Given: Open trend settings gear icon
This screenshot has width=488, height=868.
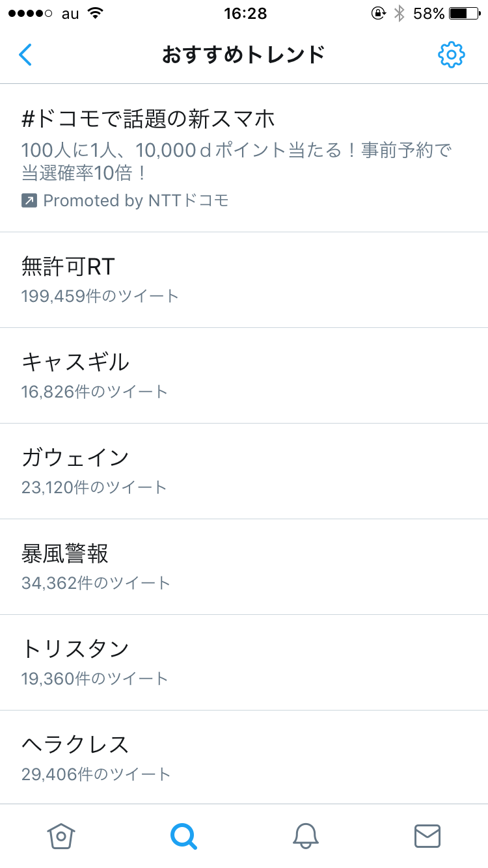Looking at the screenshot, I should click(451, 55).
